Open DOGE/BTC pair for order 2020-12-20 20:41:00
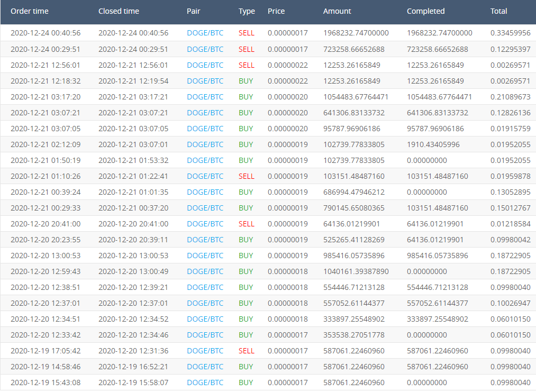Image resolution: width=536 pixels, height=392 pixels. [205, 224]
